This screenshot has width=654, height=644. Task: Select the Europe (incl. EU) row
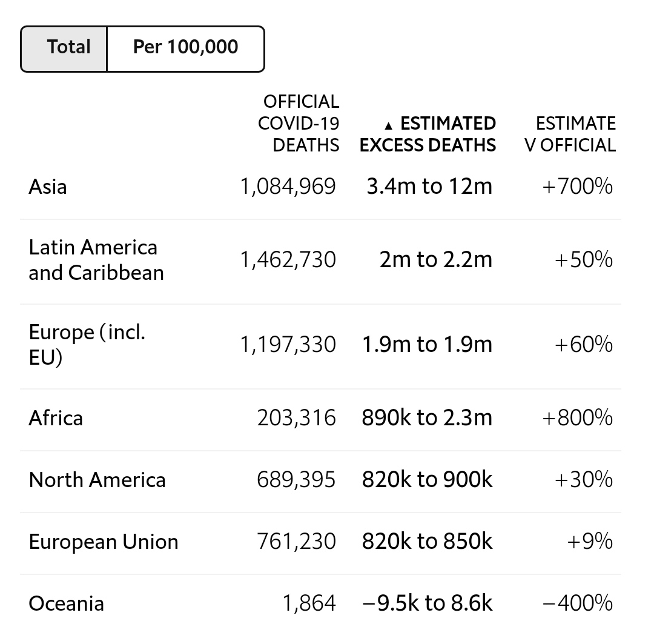coord(87,345)
